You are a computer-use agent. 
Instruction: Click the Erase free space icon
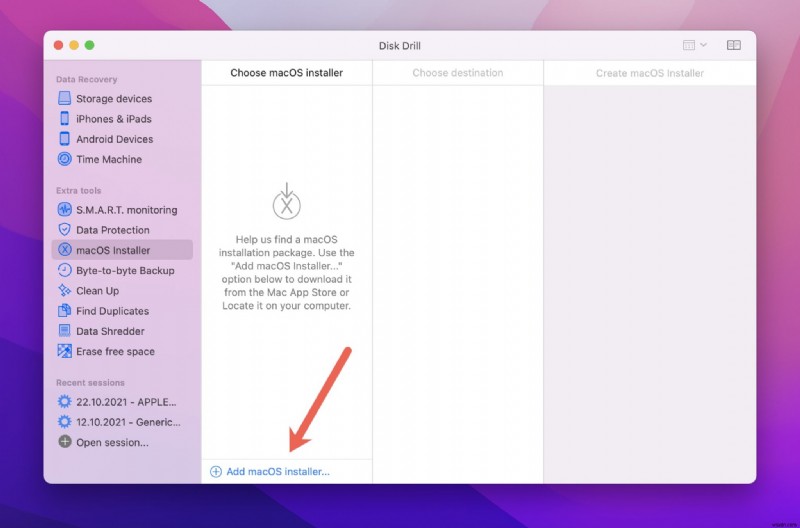(x=64, y=351)
